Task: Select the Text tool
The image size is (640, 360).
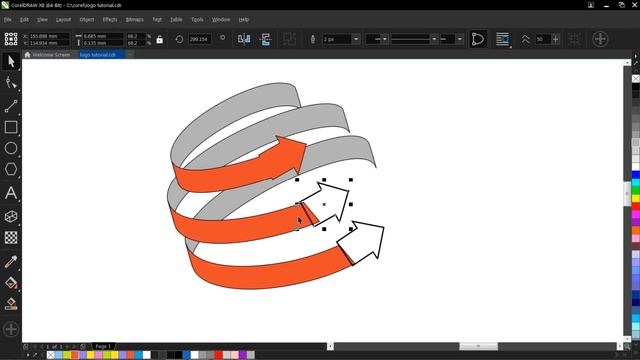Action: pos(11,193)
